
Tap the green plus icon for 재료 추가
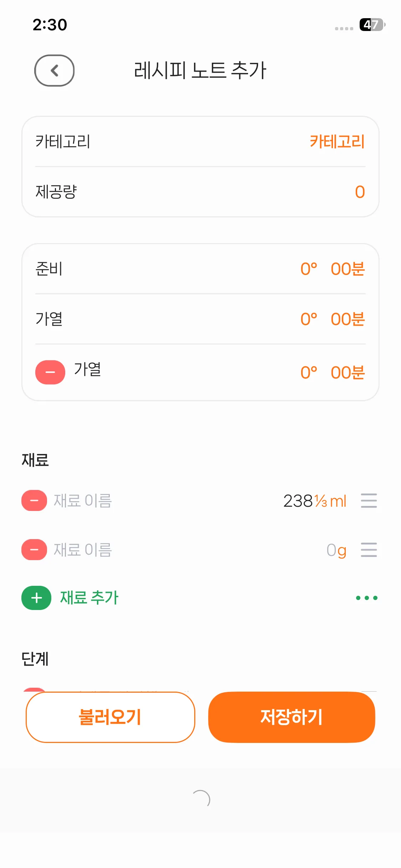coord(36,598)
